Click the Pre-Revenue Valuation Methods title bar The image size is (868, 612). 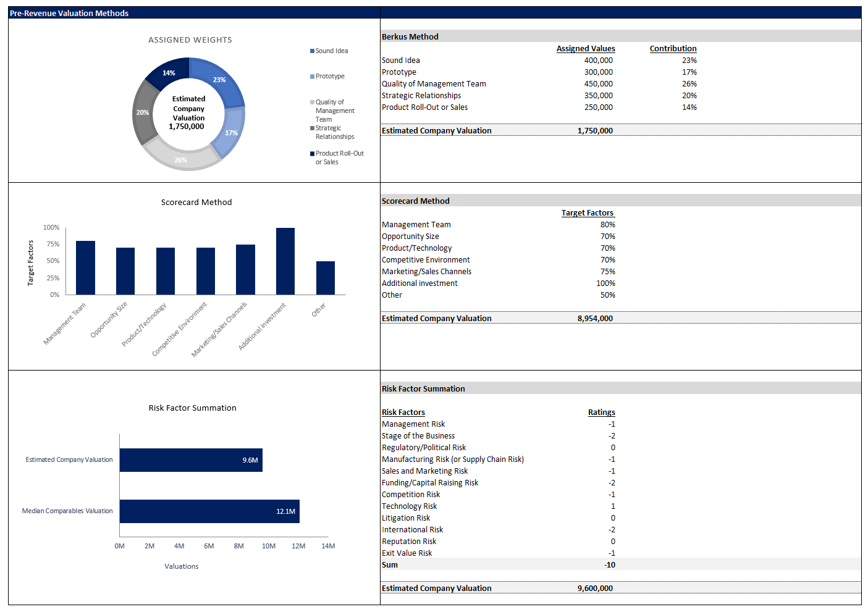click(x=69, y=13)
